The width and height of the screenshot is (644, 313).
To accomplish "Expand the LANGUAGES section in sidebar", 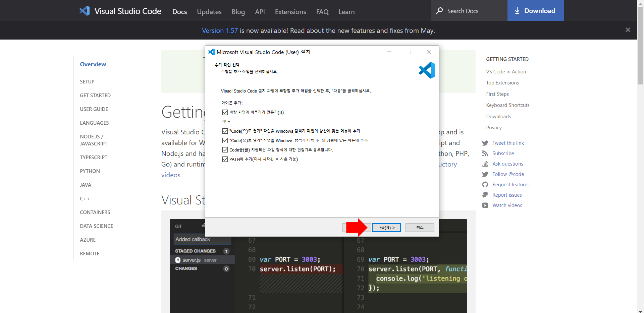I will pyautogui.click(x=94, y=123).
